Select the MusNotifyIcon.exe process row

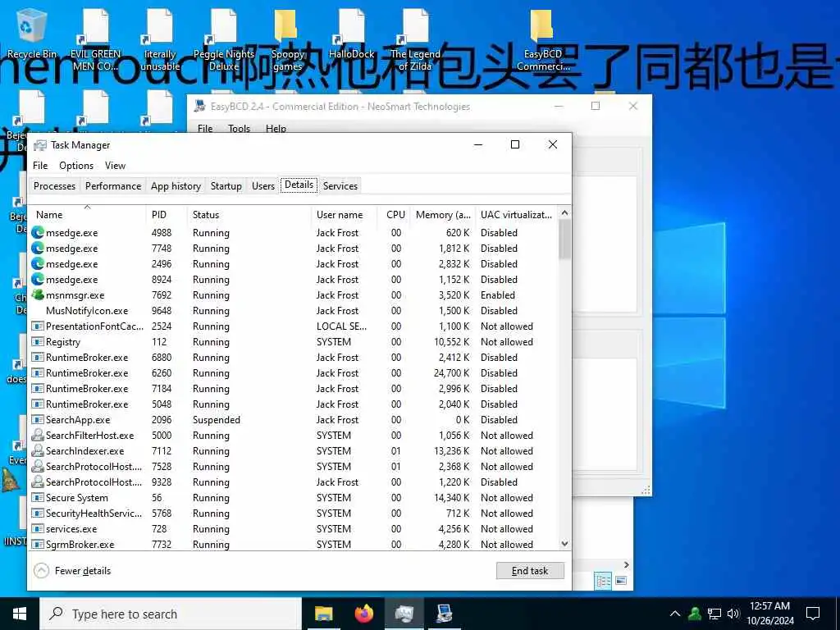point(294,310)
